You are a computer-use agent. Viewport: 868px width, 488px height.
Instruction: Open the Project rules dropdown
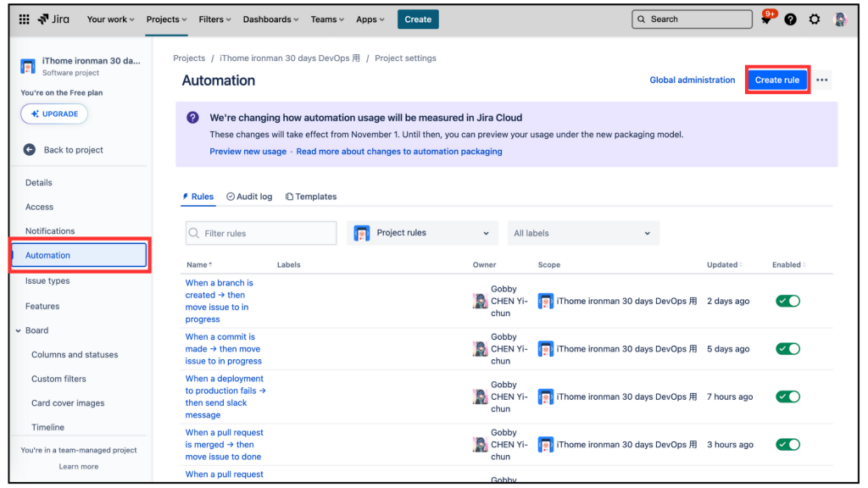coord(422,234)
